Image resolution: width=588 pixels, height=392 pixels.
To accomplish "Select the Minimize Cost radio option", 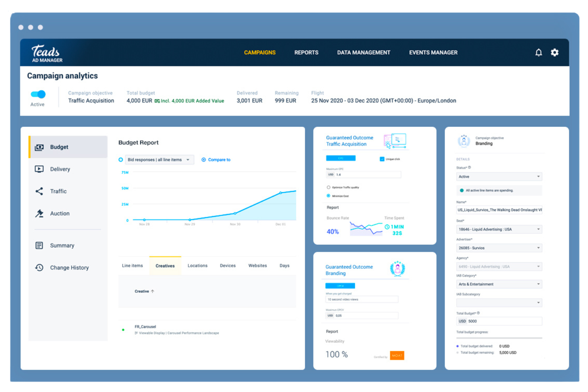I will (328, 196).
